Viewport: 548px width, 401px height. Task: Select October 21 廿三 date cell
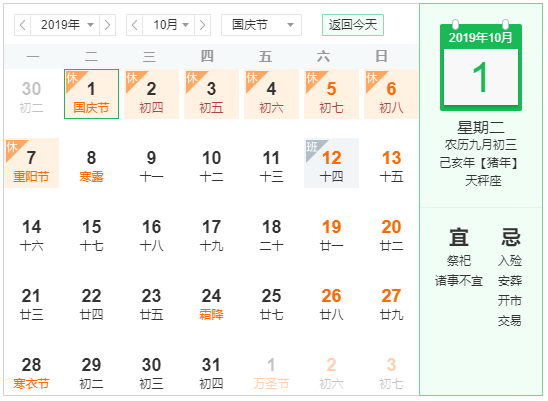(x=31, y=302)
